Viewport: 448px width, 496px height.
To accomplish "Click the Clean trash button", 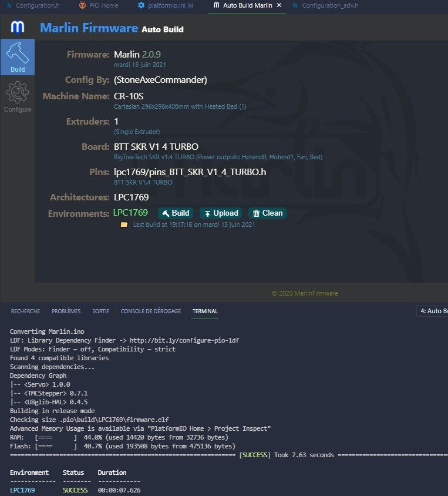I will [268, 213].
